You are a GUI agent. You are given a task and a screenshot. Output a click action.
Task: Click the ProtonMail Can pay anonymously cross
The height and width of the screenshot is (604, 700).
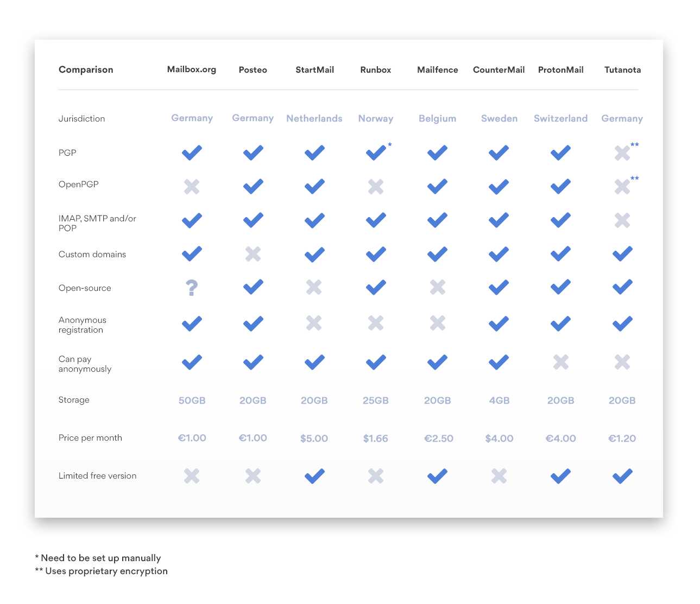pyautogui.click(x=560, y=362)
